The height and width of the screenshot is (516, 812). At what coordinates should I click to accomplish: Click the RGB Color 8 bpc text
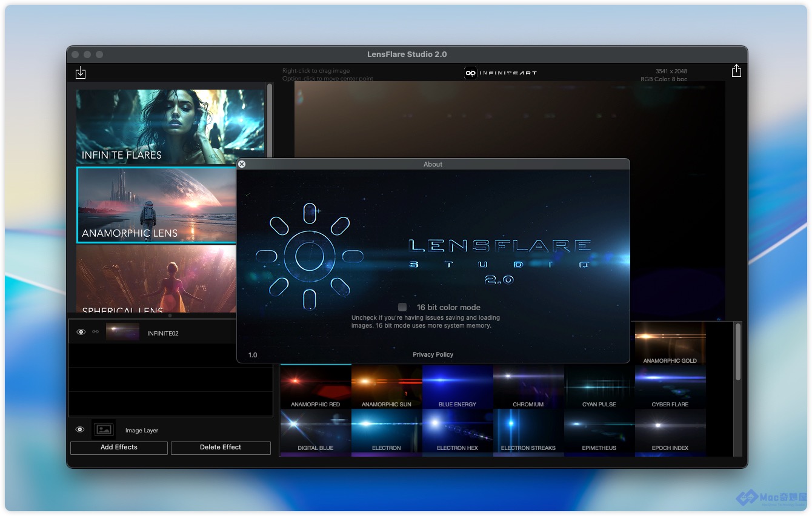664,79
